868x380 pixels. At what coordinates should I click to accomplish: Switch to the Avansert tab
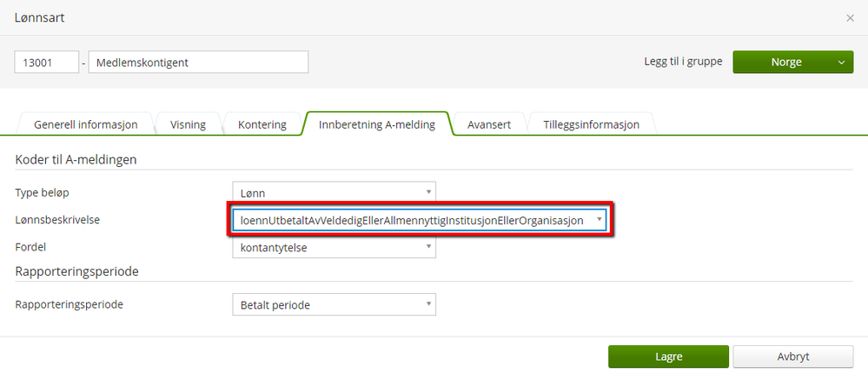488,124
